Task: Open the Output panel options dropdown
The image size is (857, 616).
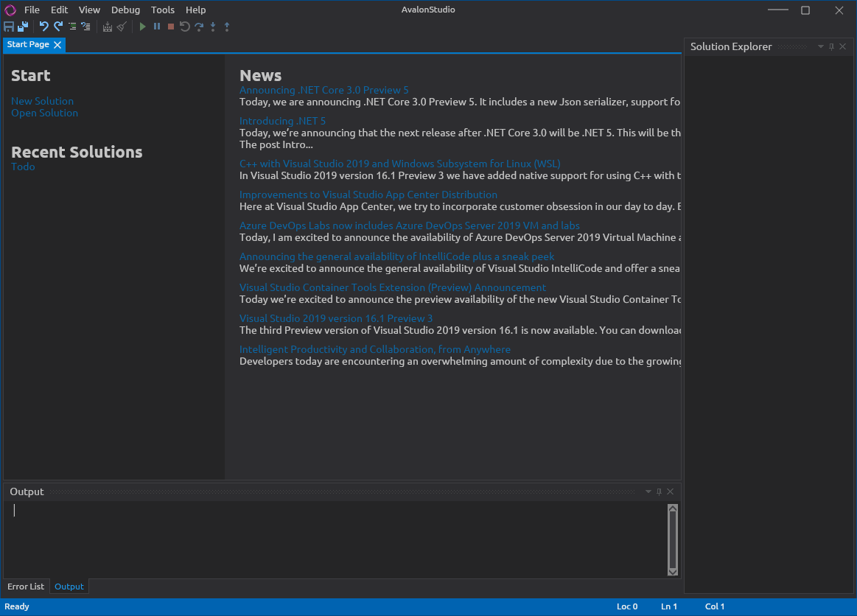Action: (x=648, y=491)
